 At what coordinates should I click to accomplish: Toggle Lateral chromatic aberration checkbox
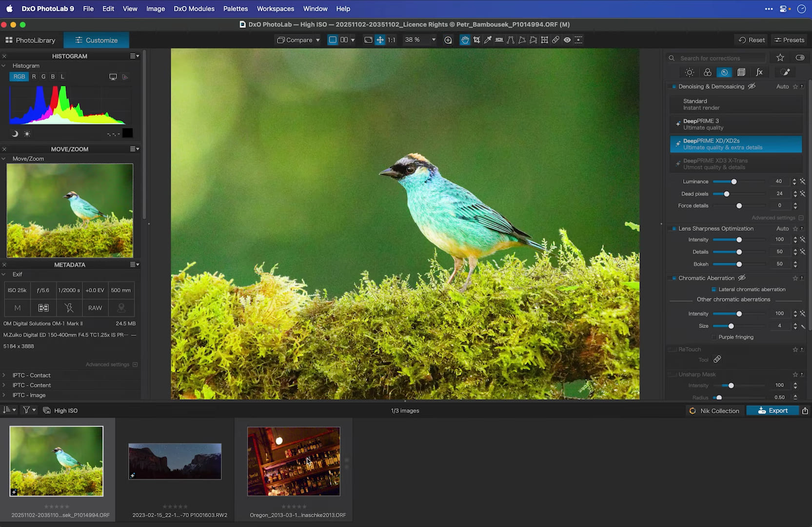point(713,289)
